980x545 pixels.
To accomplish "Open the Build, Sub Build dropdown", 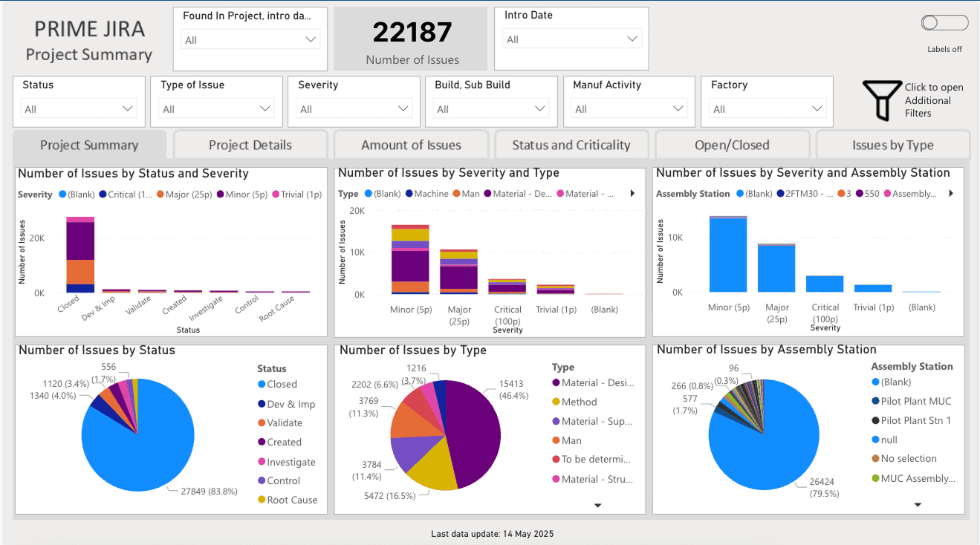I will pos(491,109).
